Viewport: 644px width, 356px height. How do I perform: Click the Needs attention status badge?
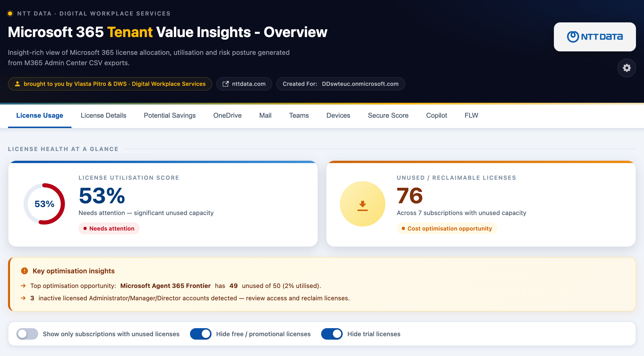[x=109, y=229]
